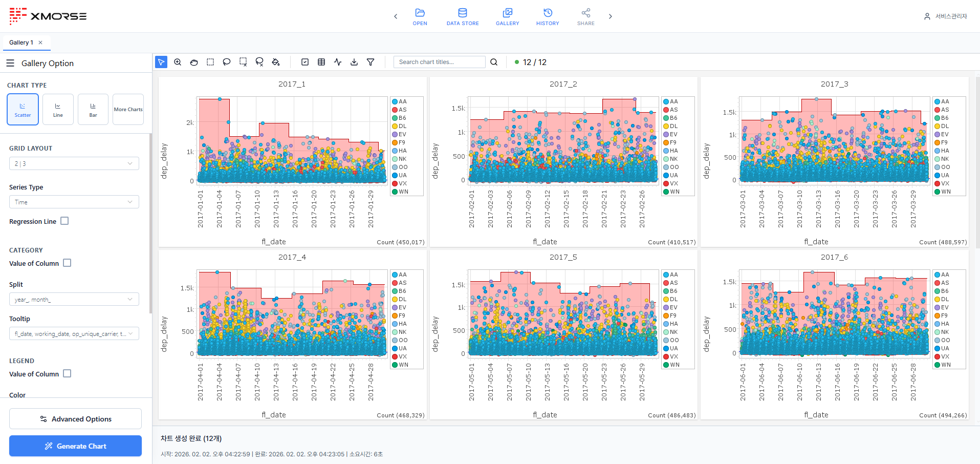Screen dimensions: 980x464
Task: Choose the lasso selection tool
Action: 227,62
